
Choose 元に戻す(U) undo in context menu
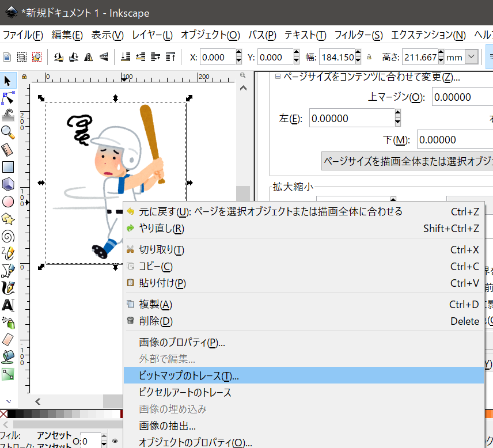304,211
